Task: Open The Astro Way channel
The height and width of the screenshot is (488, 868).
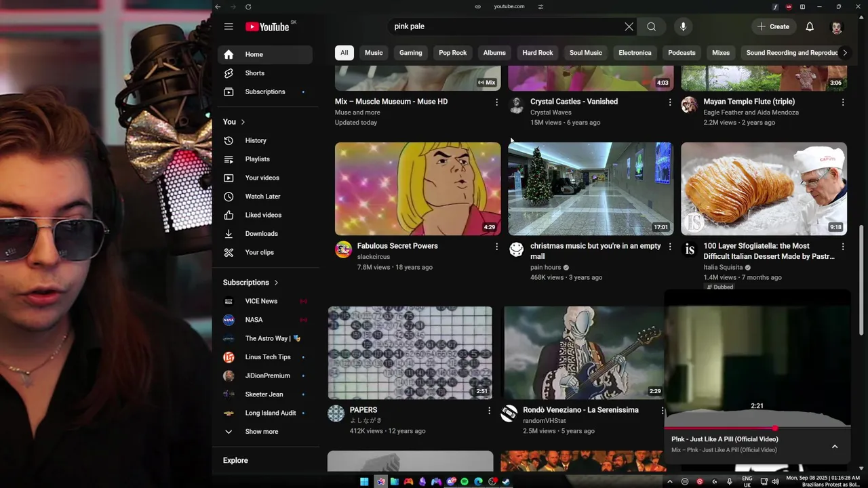Action: coord(265,338)
